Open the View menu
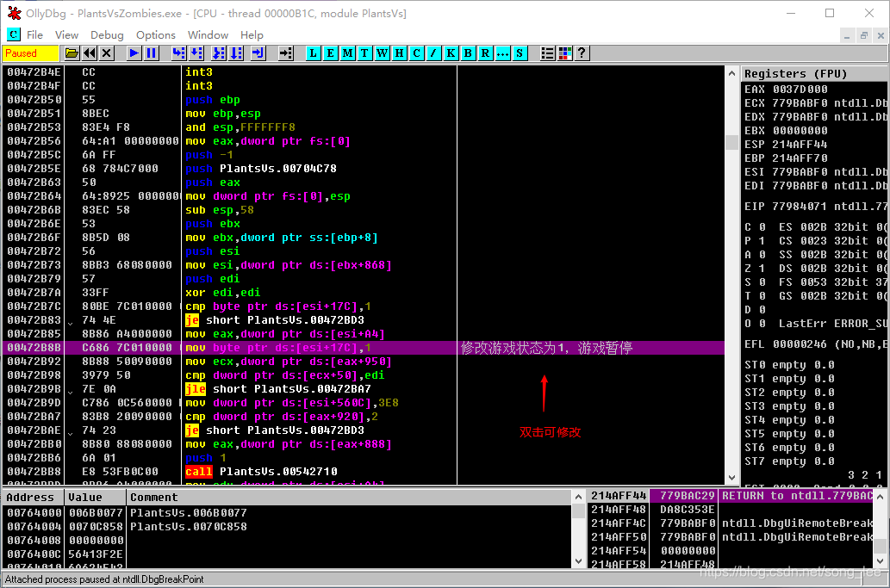Viewport: 890px width, 588px height. 66,35
